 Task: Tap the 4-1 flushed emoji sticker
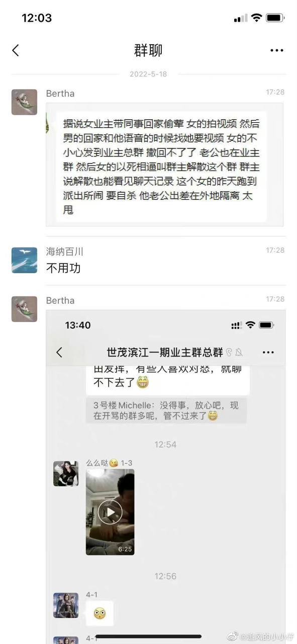coord(100,613)
